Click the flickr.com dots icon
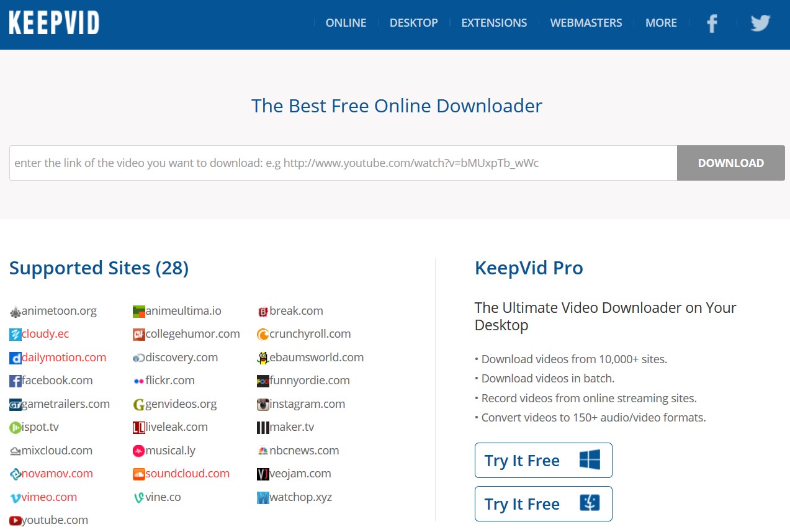Viewport: 790px width, 532px height. coord(139,381)
